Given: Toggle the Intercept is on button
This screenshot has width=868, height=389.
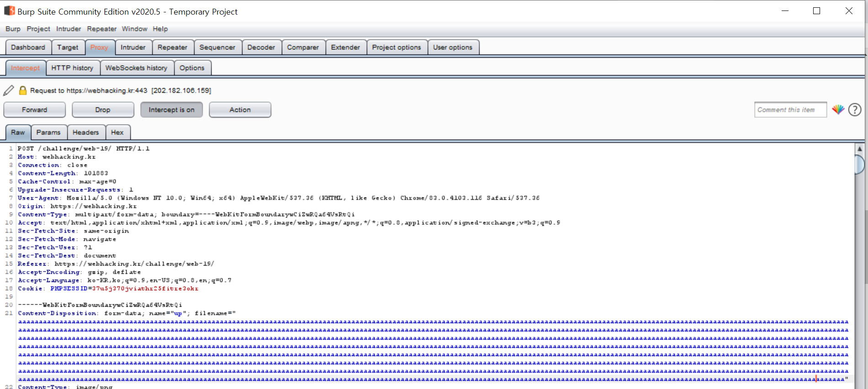Looking at the screenshot, I should (x=171, y=110).
